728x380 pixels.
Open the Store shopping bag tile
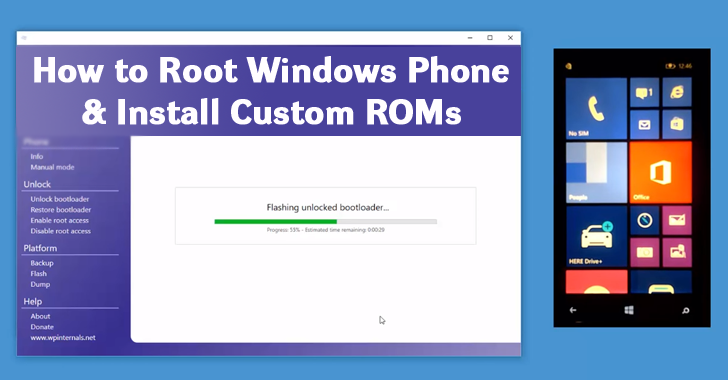click(x=677, y=124)
